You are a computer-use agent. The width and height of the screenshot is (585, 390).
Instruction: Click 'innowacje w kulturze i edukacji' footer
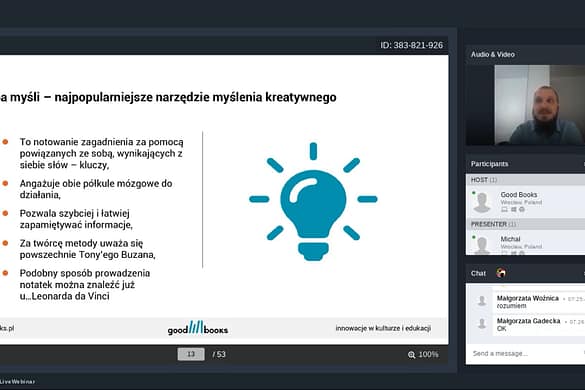coord(383,328)
